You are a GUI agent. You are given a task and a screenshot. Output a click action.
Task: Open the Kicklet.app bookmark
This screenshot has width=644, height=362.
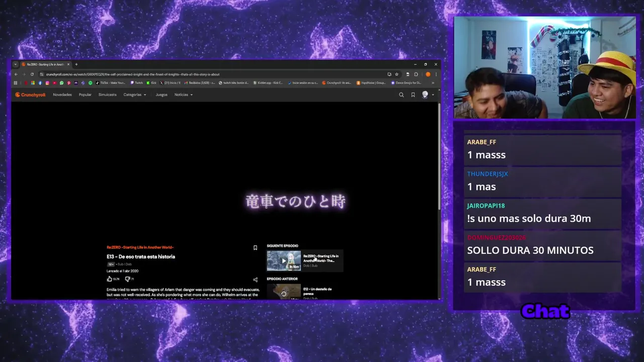268,83
